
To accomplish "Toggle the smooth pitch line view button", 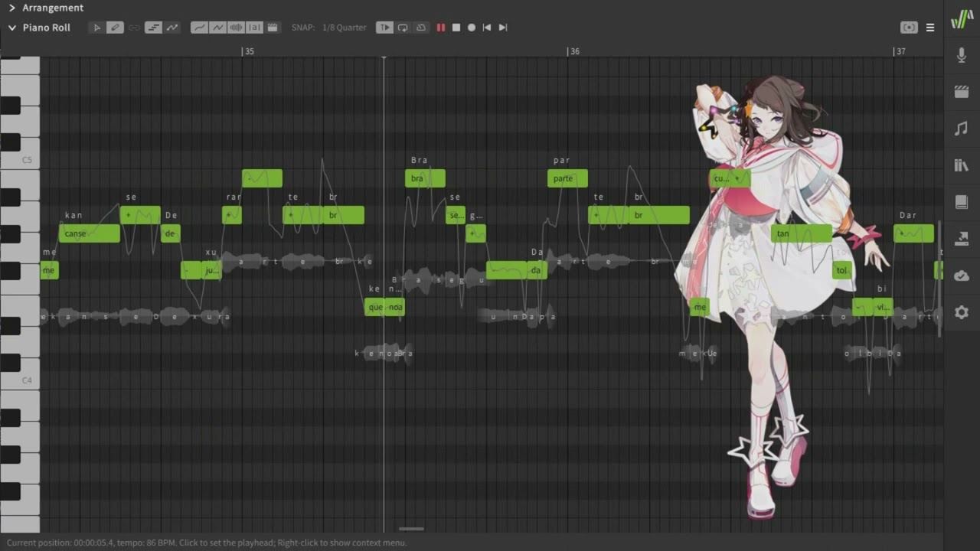I will (199, 28).
